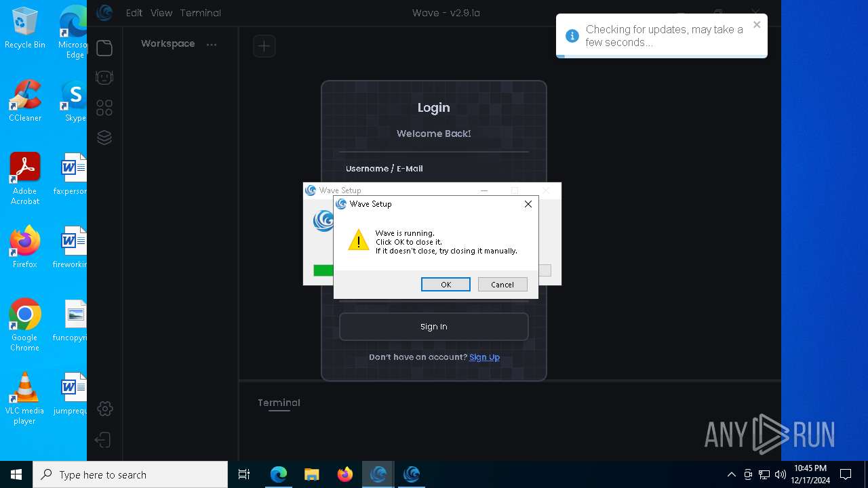Open the Sign Up link
Screen dimensions: 868x488
tap(484, 357)
